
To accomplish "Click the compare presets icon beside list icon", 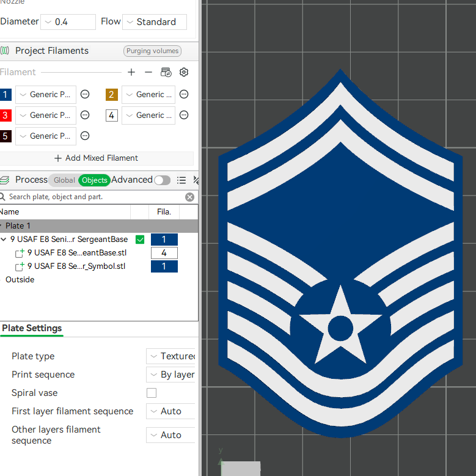I will click(x=196, y=180).
